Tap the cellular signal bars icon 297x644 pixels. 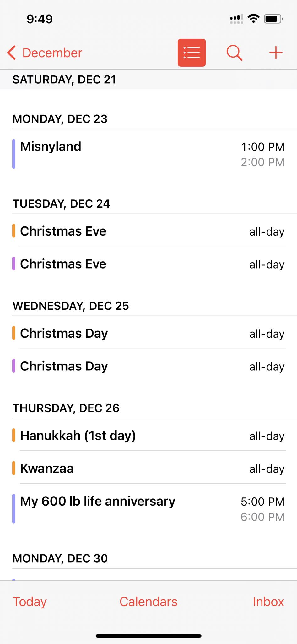pyautogui.click(x=236, y=19)
